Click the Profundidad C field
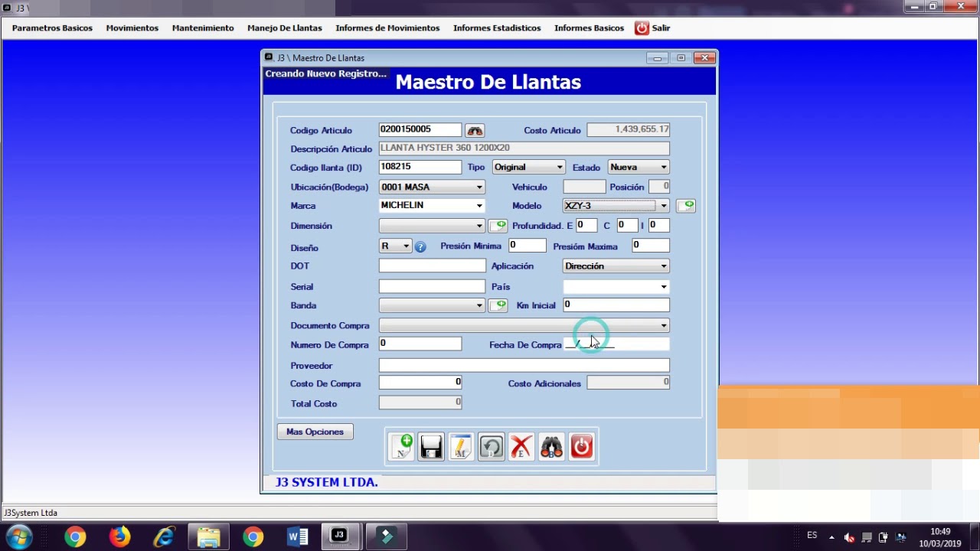This screenshot has width=980, height=551. click(x=627, y=225)
